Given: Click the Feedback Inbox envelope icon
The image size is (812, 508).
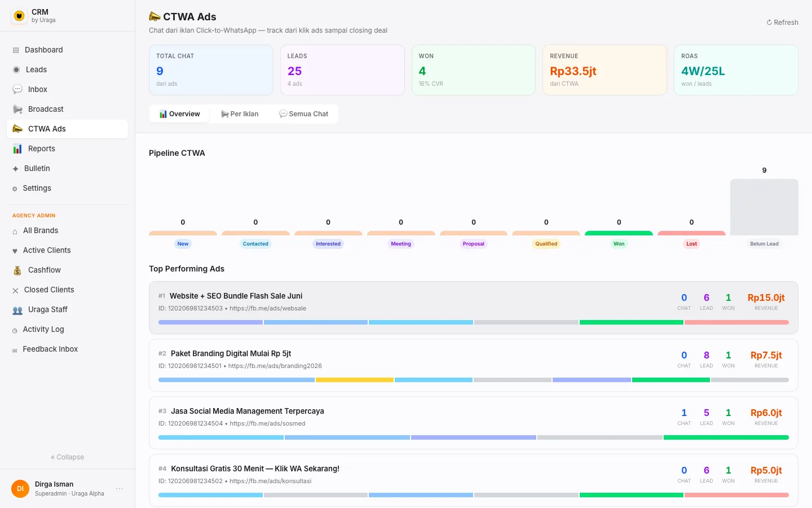Looking at the screenshot, I should (15, 350).
